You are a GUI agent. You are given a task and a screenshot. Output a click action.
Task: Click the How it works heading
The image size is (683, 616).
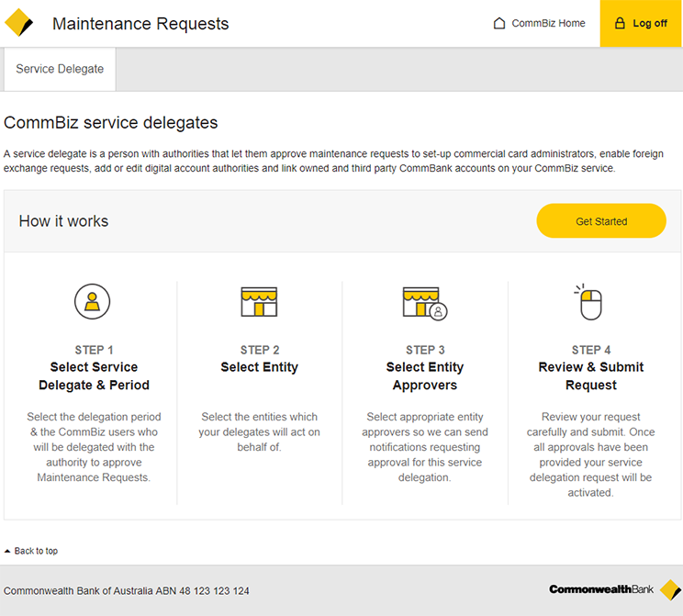coord(63,221)
